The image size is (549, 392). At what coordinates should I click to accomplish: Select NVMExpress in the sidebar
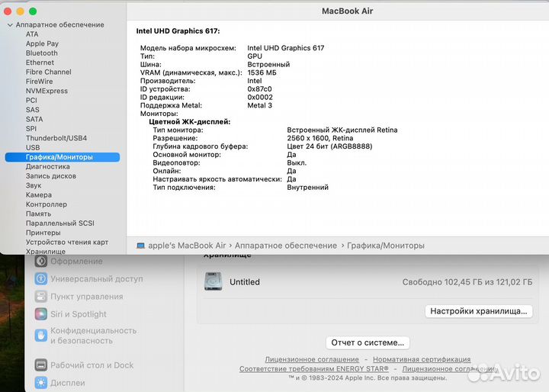47,91
